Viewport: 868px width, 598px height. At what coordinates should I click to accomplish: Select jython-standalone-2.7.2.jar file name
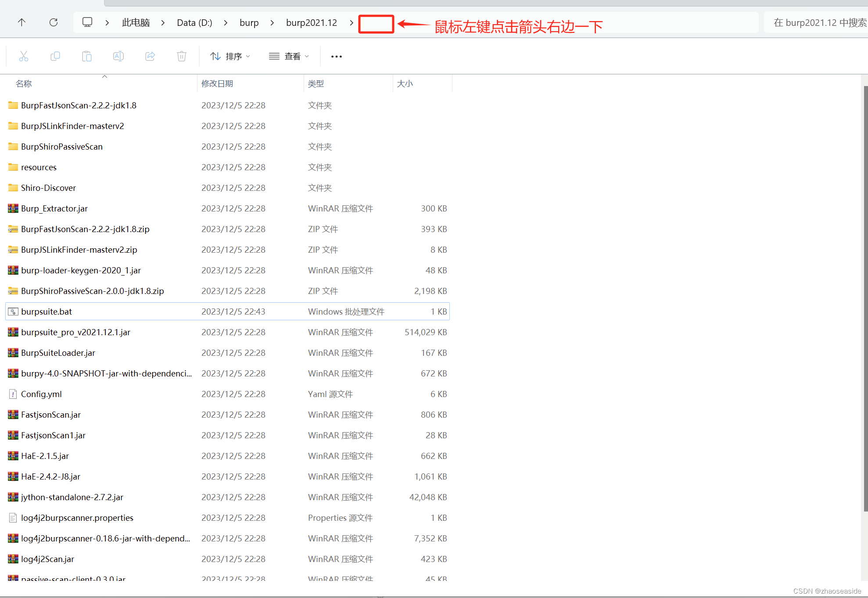pos(72,497)
